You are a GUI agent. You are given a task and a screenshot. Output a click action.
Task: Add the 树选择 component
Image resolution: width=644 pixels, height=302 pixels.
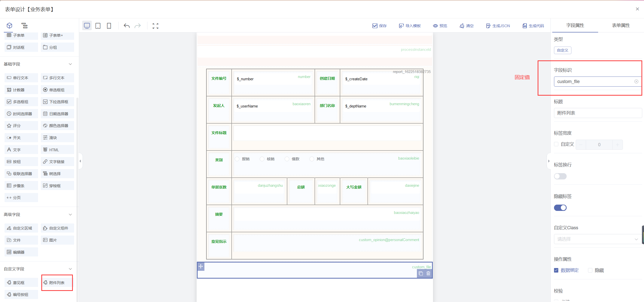pos(57,174)
